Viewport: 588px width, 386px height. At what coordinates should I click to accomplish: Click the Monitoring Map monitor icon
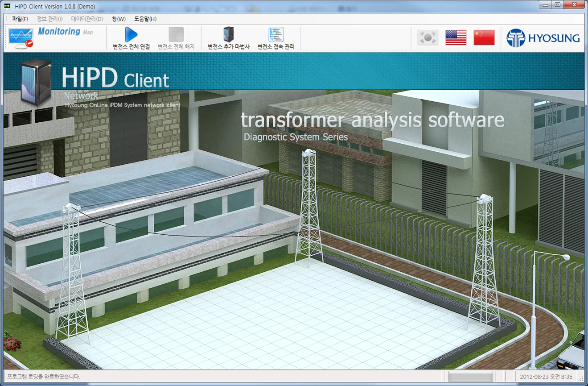point(21,38)
